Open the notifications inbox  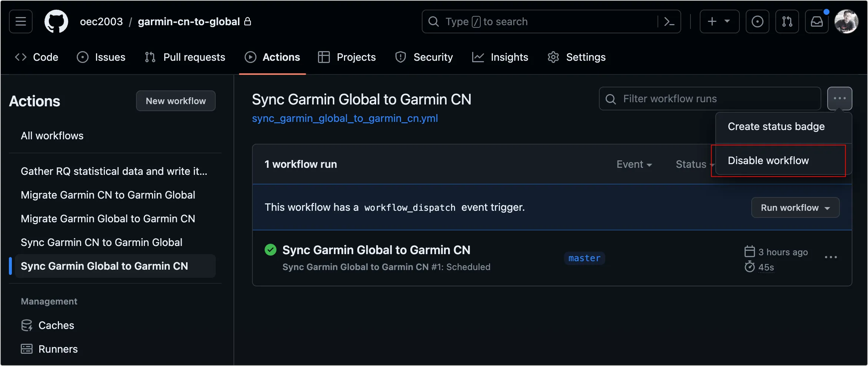click(816, 21)
